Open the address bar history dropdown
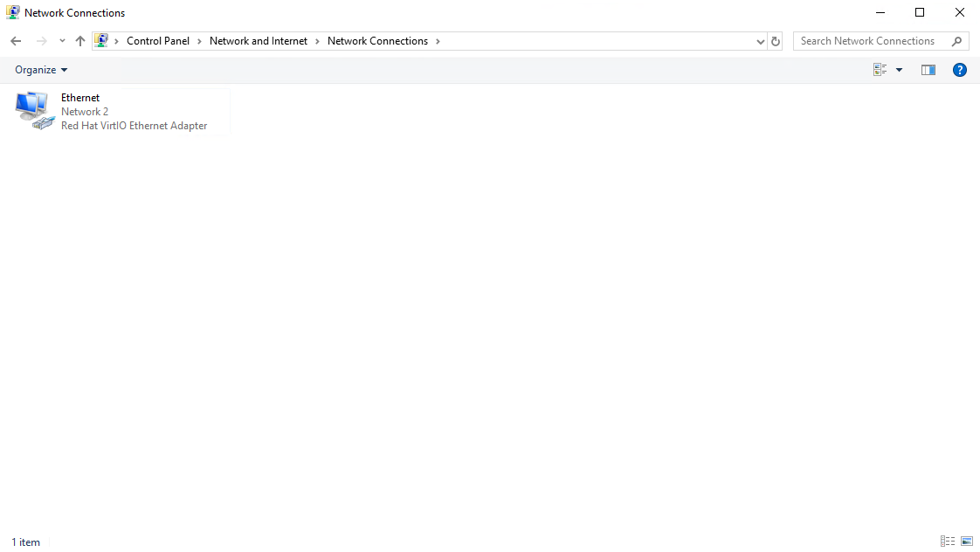This screenshot has height=552, width=980. point(760,42)
